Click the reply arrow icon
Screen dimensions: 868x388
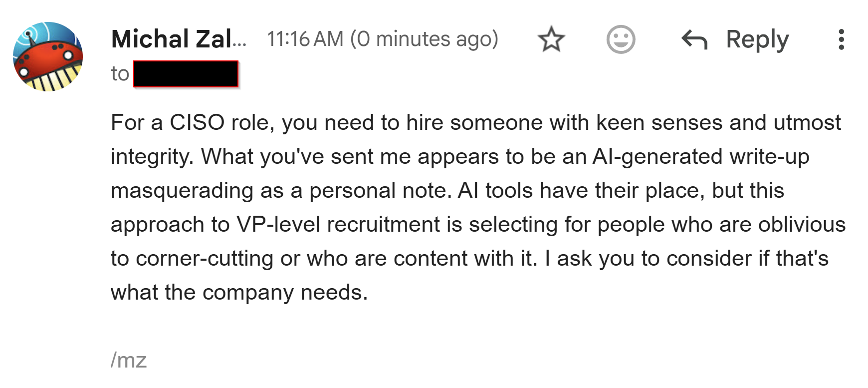tap(694, 39)
